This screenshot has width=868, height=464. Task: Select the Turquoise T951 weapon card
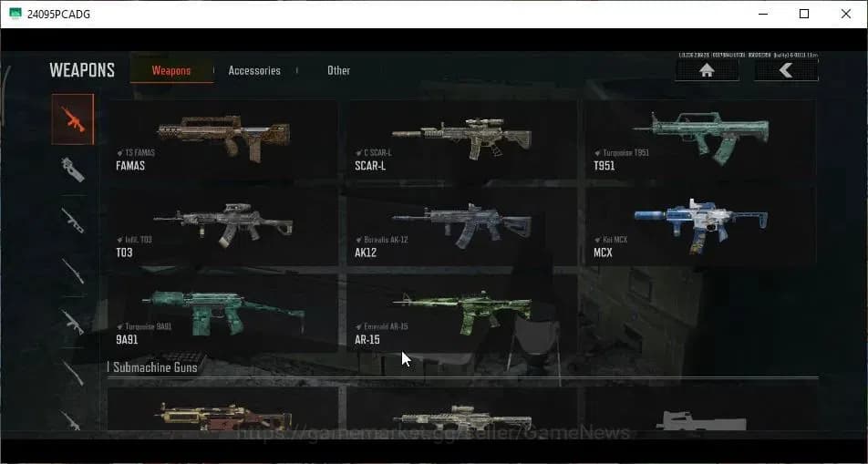[x=700, y=139]
